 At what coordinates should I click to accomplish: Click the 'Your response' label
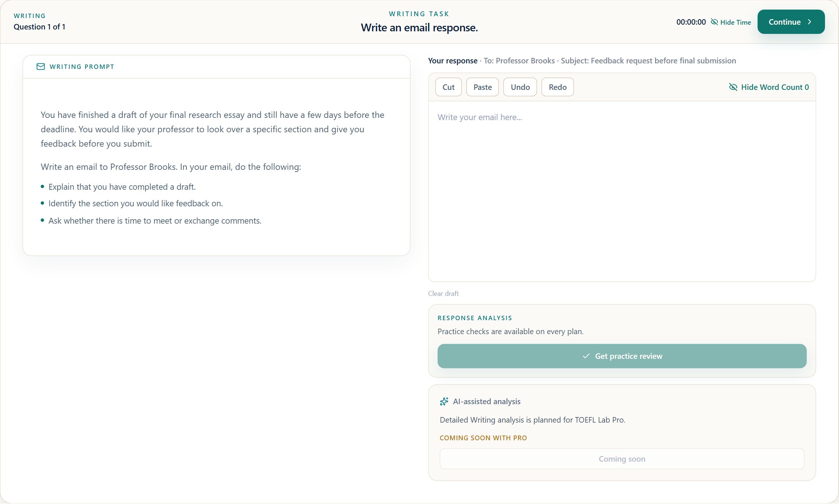(x=452, y=60)
